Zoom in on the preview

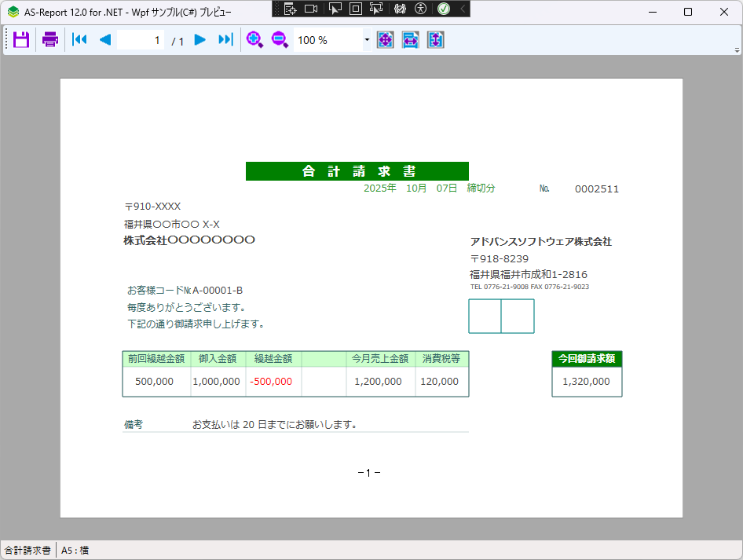click(x=254, y=40)
